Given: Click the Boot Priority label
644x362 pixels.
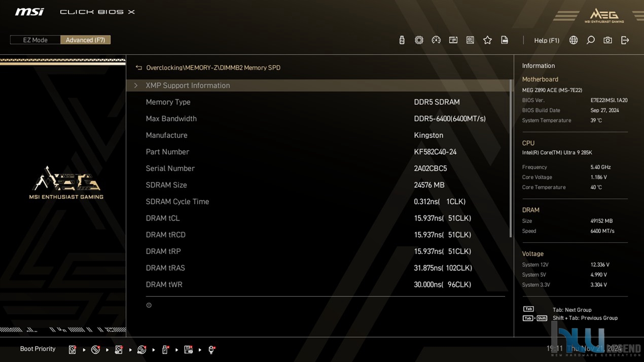Looking at the screenshot, I should [x=38, y=349].
